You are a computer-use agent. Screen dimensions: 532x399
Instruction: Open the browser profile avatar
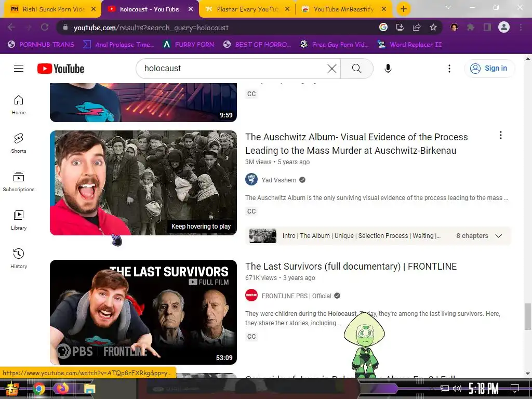click(504, 27)
